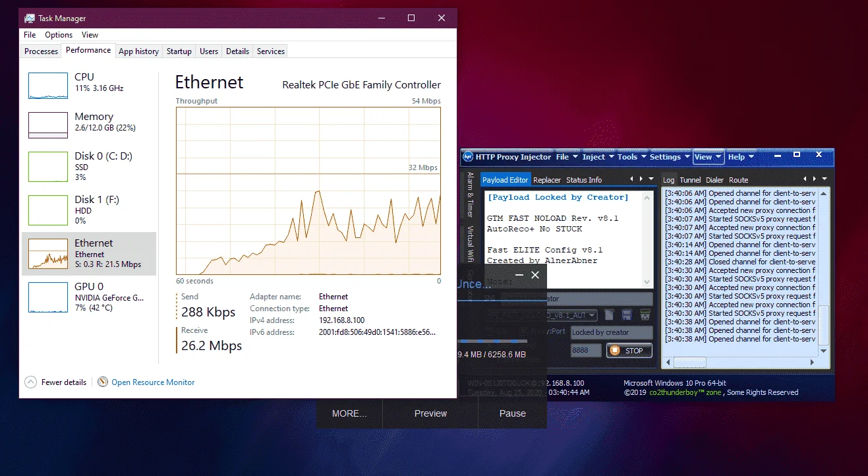
Task: Select Ethernet entry in sidebar
Action: 89,253
